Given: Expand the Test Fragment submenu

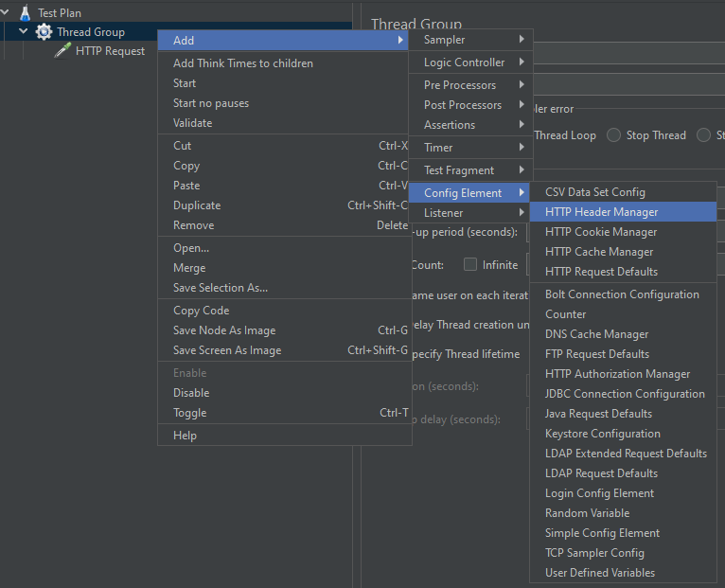Looking at the screenshot, I should [470, 170].
